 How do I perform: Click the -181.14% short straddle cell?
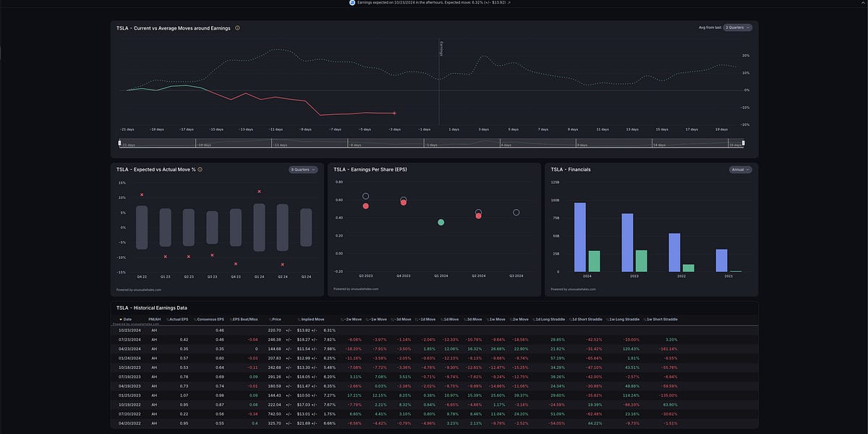[x=668, y=349]
